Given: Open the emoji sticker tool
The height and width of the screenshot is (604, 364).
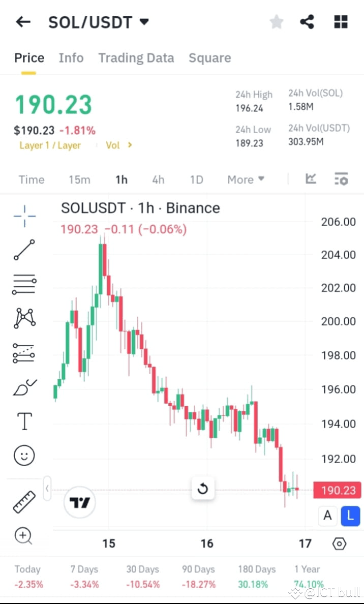Looking at the screenshot, I should point(23,455).
